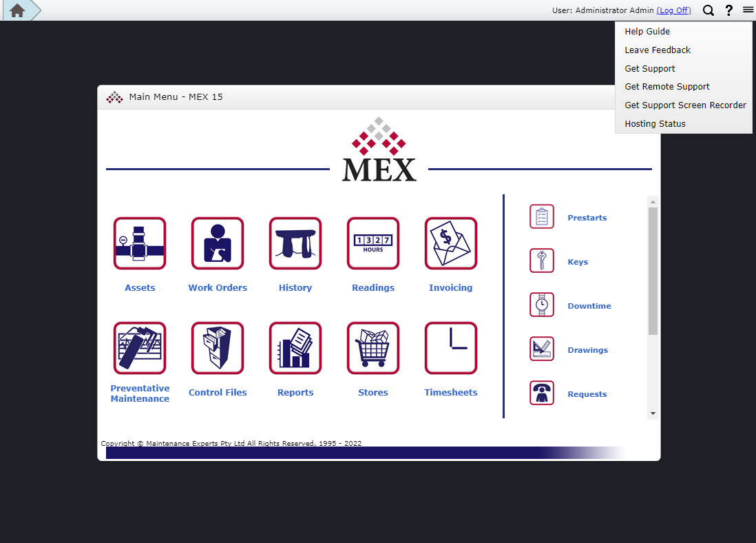The height and width of the screenshot is (543, 756).
Task: Click the Log Off link
Action: tap(673, 10)
